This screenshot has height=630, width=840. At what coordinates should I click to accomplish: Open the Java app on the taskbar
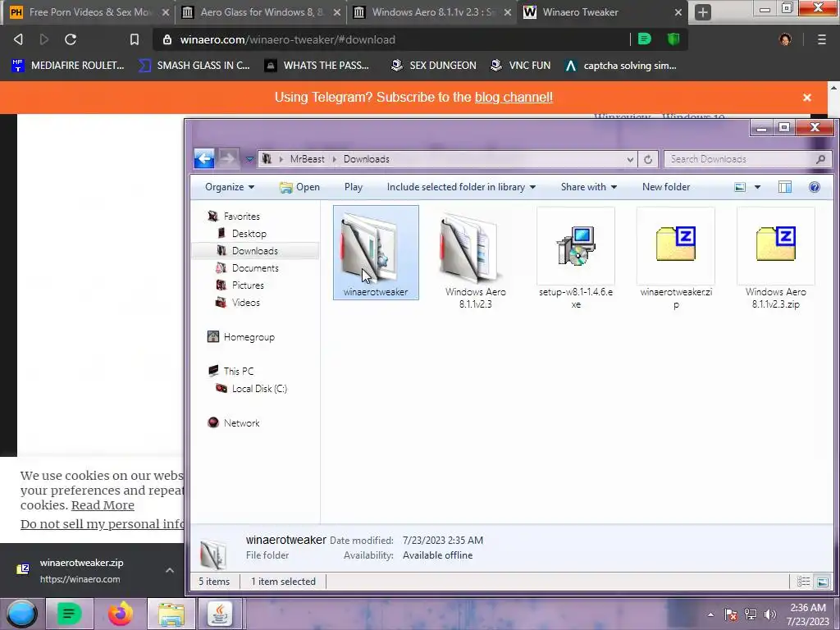220,614
